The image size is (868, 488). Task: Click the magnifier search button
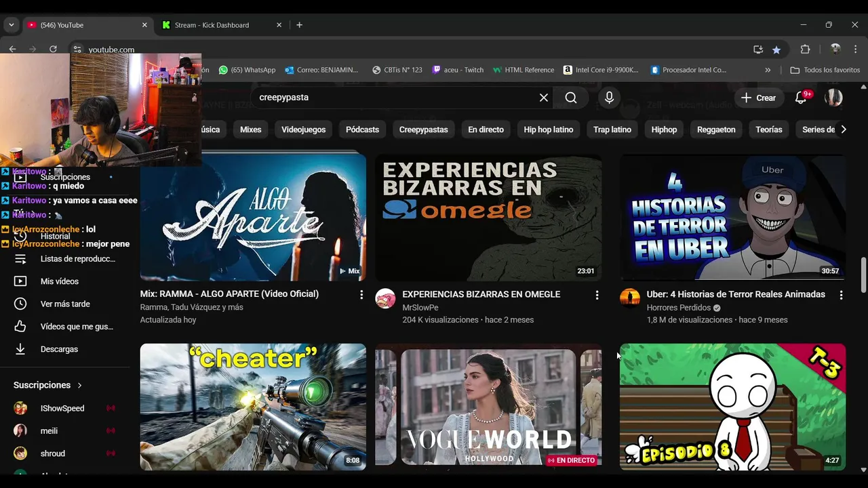click(x=571, y=98)
